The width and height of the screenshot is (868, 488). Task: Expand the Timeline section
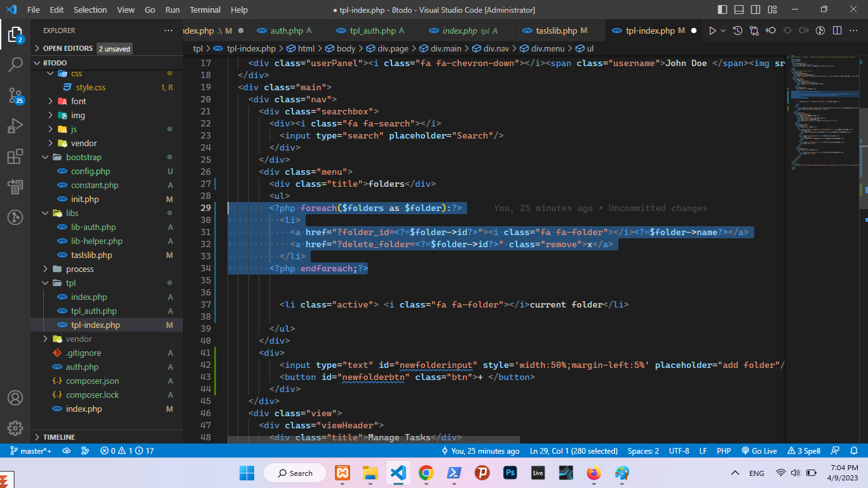click(x=107, y=437)
